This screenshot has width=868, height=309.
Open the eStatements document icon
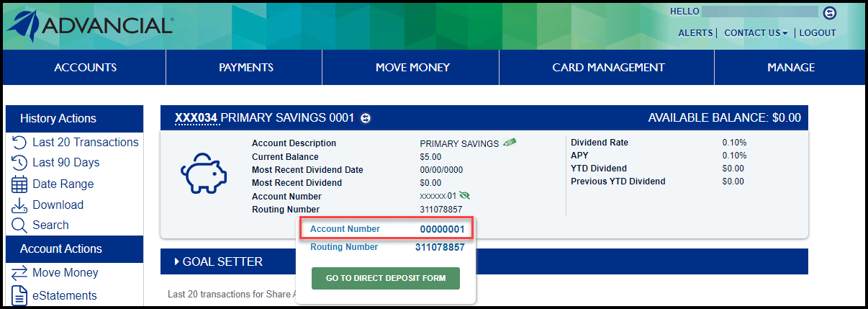(x=19, y=295)
